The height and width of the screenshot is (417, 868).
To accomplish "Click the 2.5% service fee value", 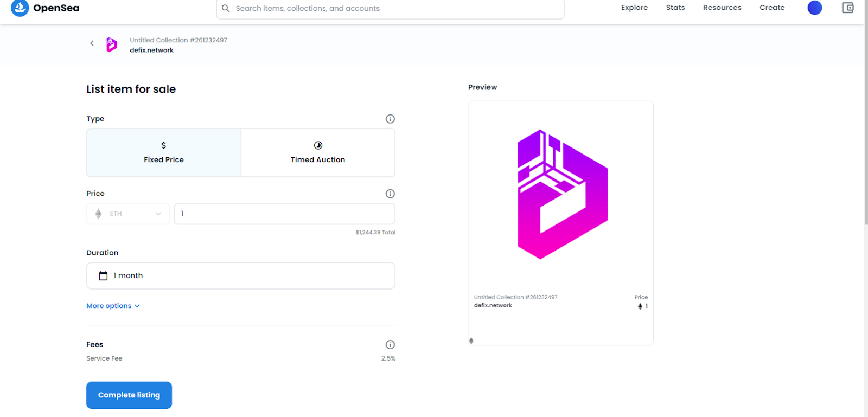I will 388,358.
